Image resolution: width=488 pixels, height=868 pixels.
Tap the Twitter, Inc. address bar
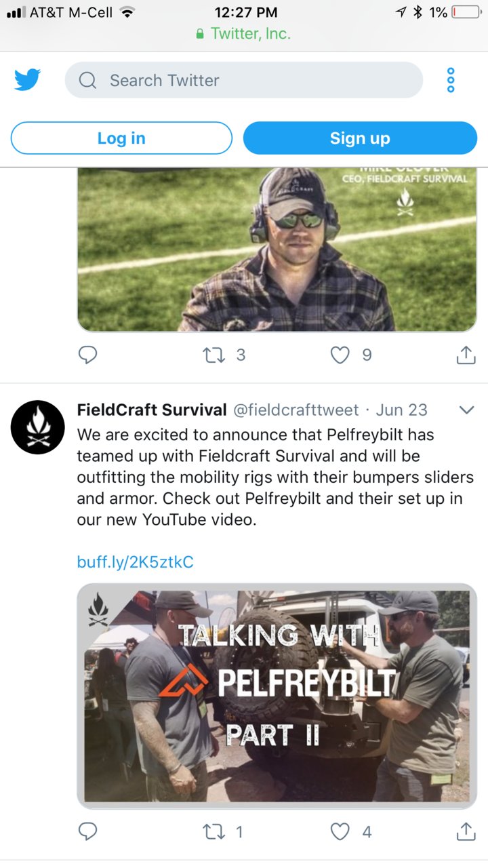pos(244,33)
